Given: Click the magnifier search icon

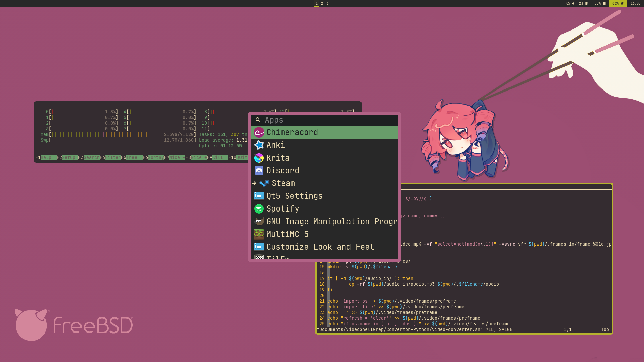Looking at the screenshot, I should [x=258, y=120].
